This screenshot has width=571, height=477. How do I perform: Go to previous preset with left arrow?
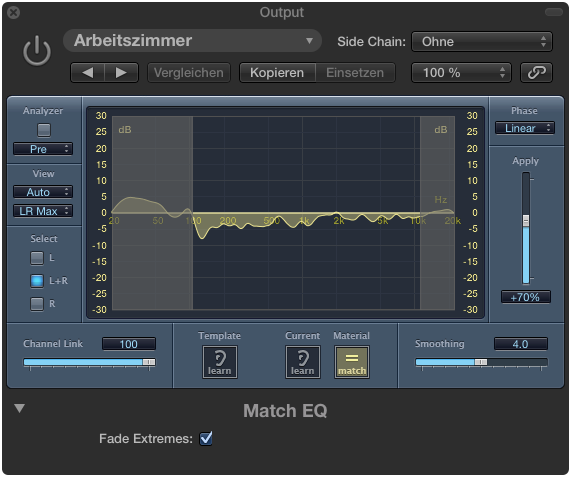(x=88, y=73)
